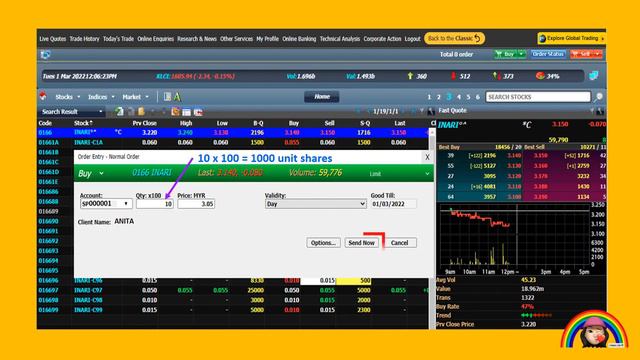
Task: Click the pin icon left of Fast Quote
Action: (x=431, y=111)
